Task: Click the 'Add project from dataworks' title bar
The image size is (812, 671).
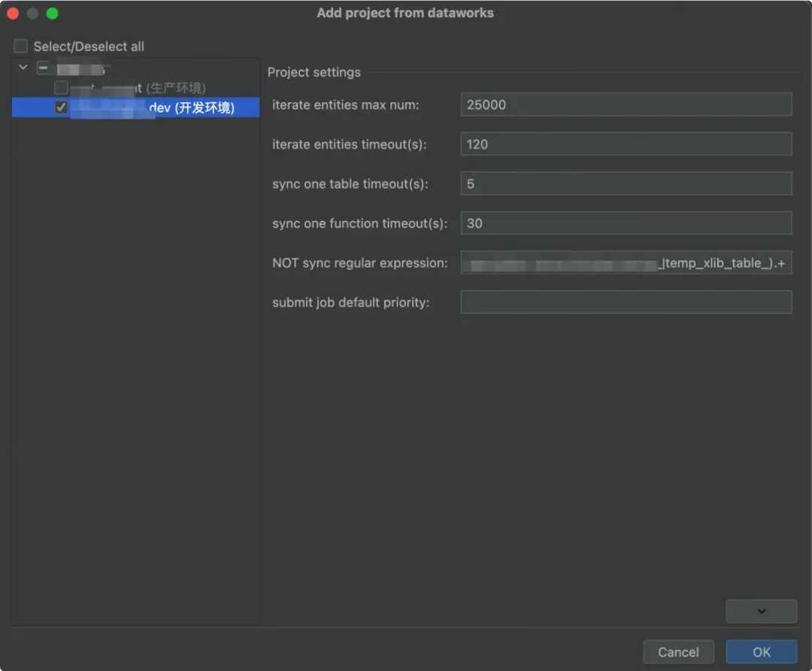Action: pos(405,13)
